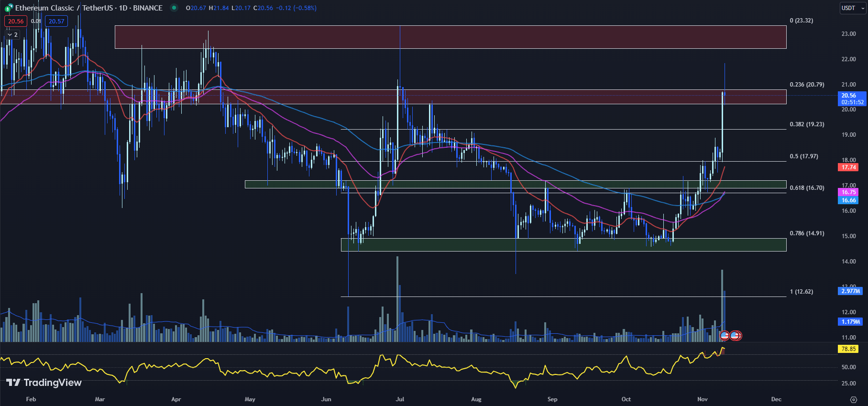This screenshot has height=406, width=868.
Task: Click the yellow RSI value label 78.85
Action: pyautogui.click(x=848, y=349)
